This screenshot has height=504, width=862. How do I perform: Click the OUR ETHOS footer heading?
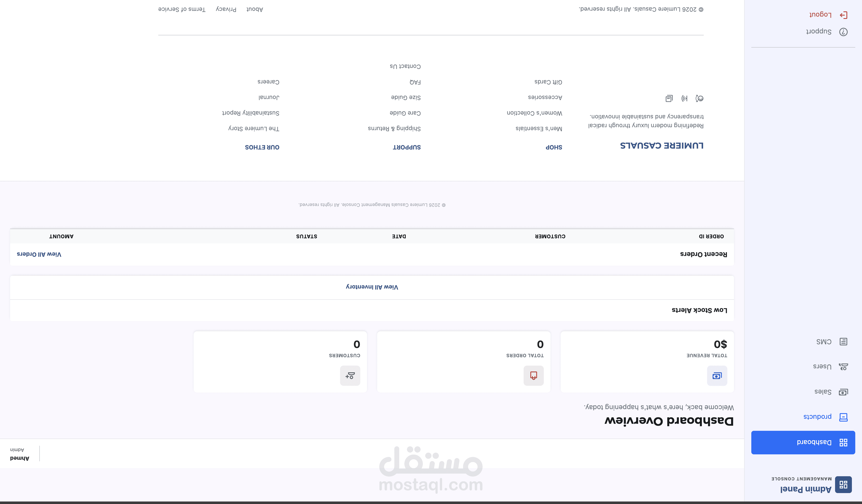click(x=262, y=147)
